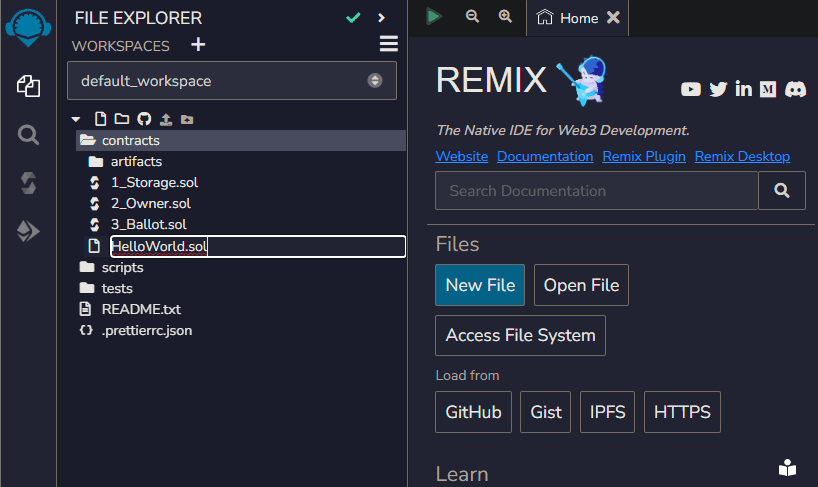Click the upload folder icon
The height and width of the screenshot is (487, 818).
pos(187,120)
